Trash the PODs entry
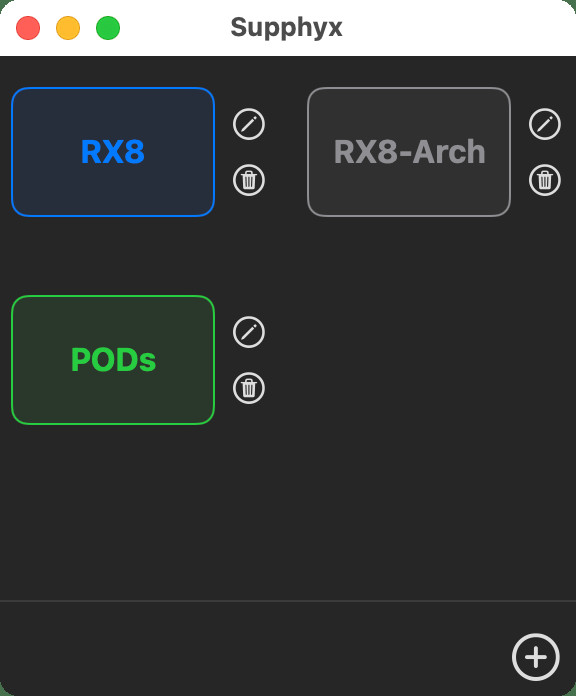Image resolution: width=576 pixels, height=696 pixels. pos(249,388)
